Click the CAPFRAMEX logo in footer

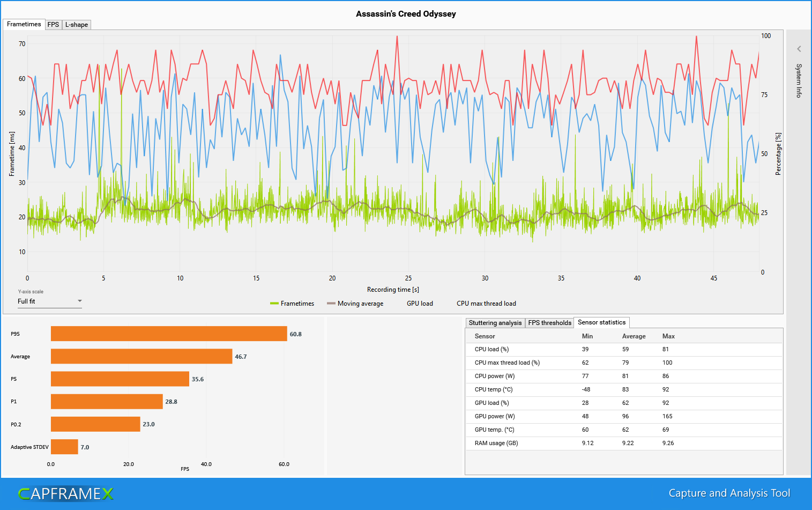pyautogui.click(x=66, y=493)
